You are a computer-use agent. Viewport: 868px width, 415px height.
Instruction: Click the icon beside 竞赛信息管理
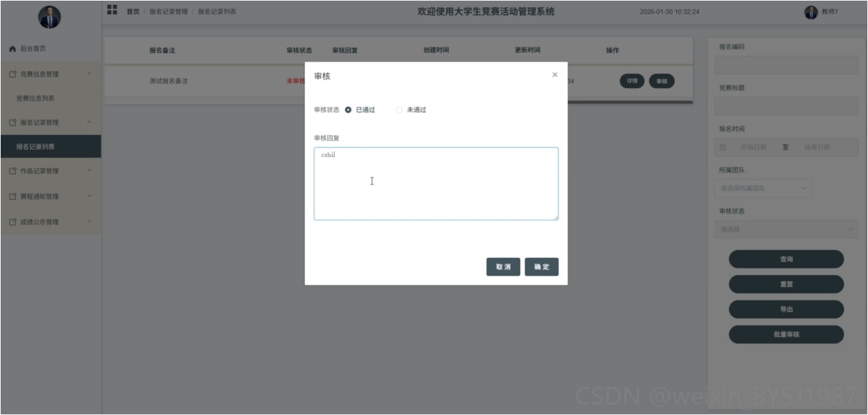tap(12, 74)
